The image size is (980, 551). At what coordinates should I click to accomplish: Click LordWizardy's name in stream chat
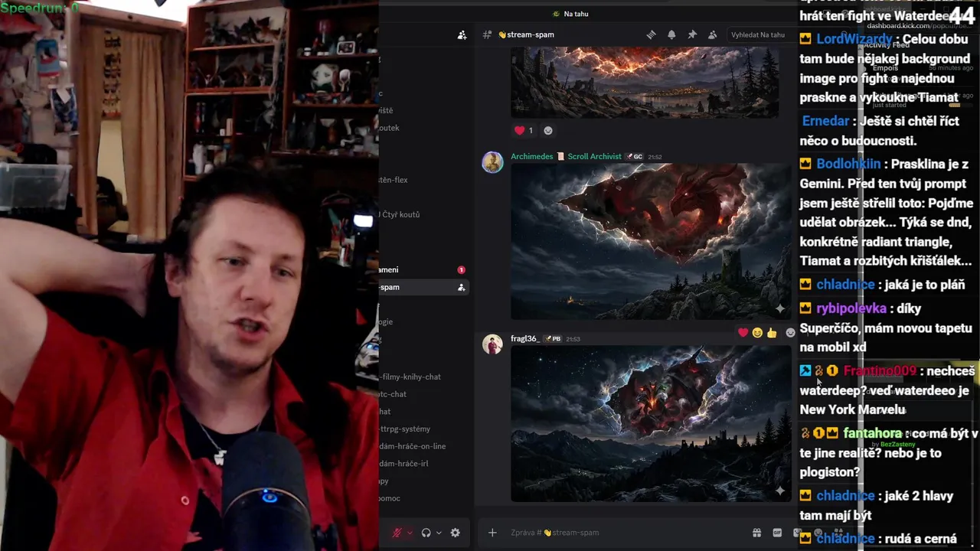click(x=854, y=39)
